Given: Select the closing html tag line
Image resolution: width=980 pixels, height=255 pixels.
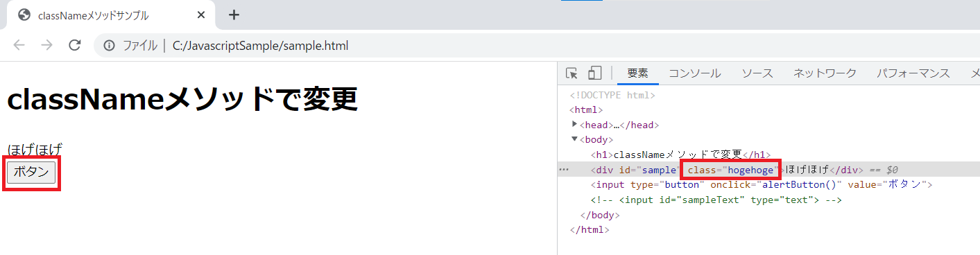Looking at the screenshot, I should (x=589, y=229).
